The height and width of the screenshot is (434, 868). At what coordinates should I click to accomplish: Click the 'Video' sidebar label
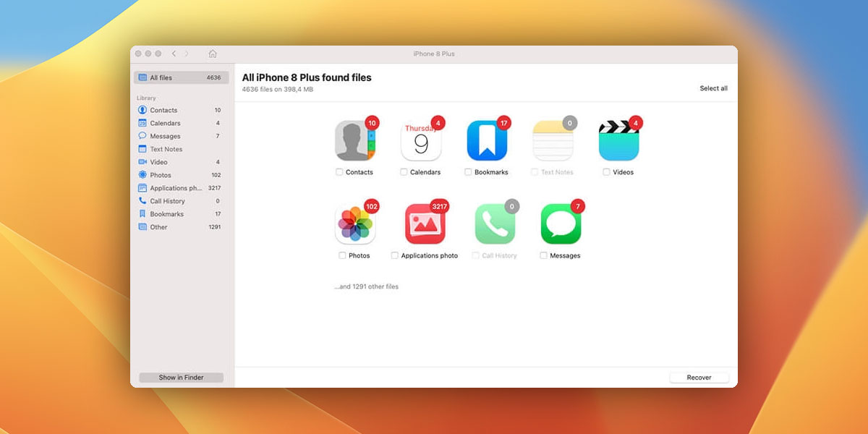coord(158,162)
